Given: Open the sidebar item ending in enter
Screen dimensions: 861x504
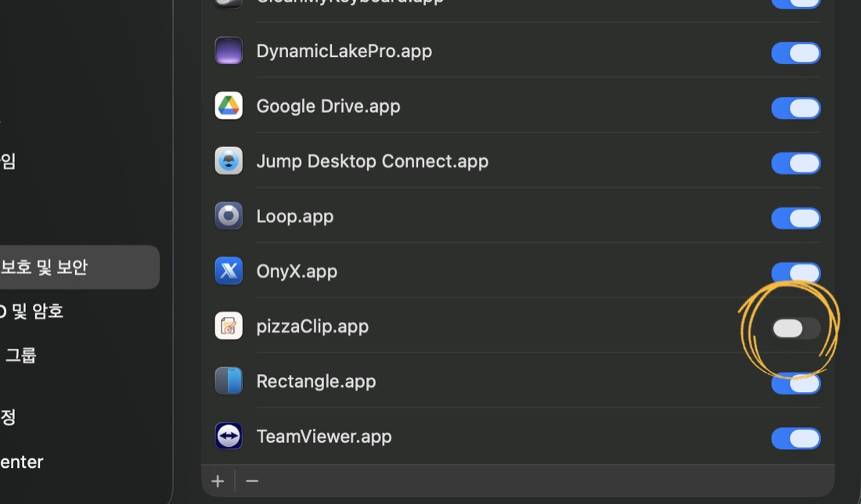Looking at the screenshot, I should 21,462.
